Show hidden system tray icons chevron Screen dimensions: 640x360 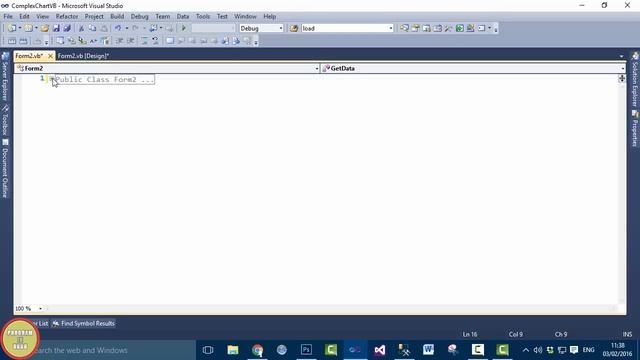point(526,350)
